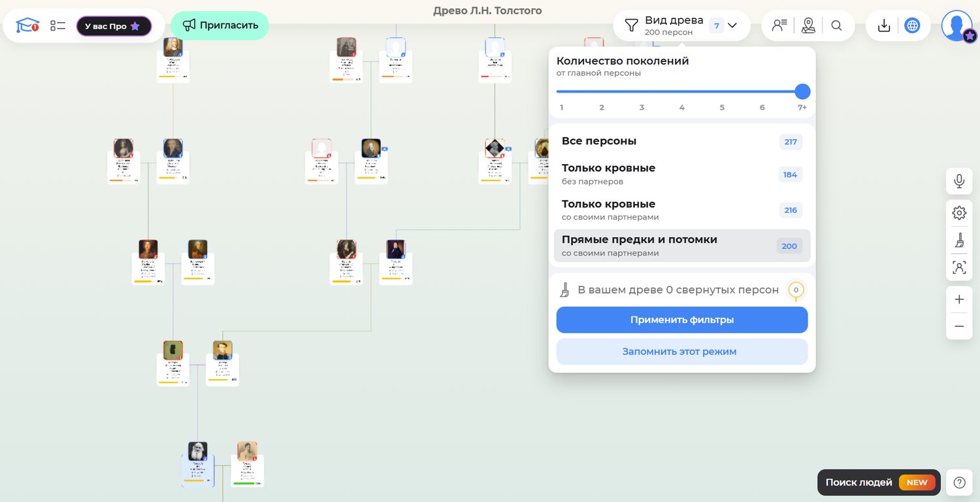
Task: Click the download tree icon
Action: click(884, 25)
